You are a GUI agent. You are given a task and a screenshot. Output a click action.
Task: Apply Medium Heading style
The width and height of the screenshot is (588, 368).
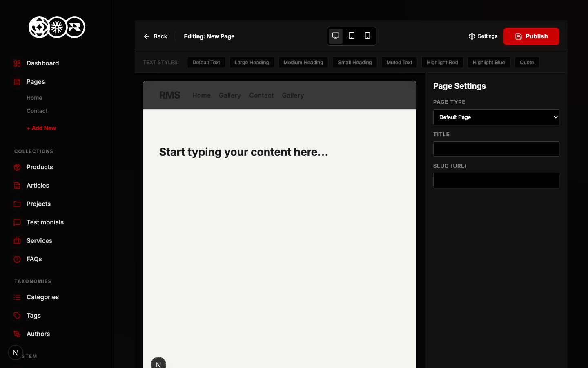(303, 63)
